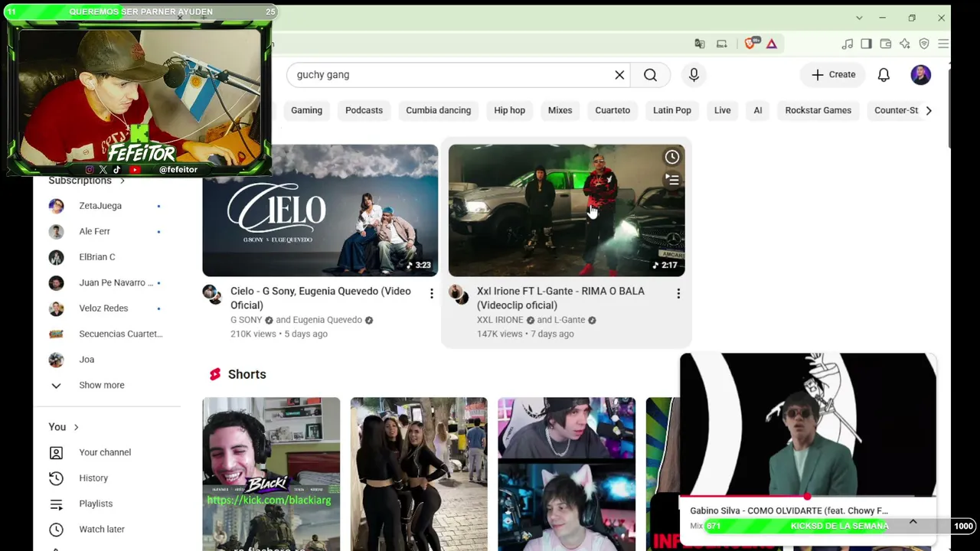Open the Cielo video title link
This screenshot has width=980, height=551.
click(x=321, y=298)
